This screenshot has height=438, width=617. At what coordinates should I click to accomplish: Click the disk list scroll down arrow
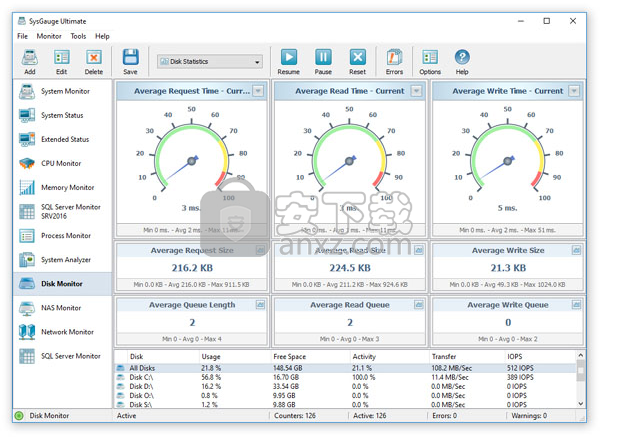pos(581,404)
